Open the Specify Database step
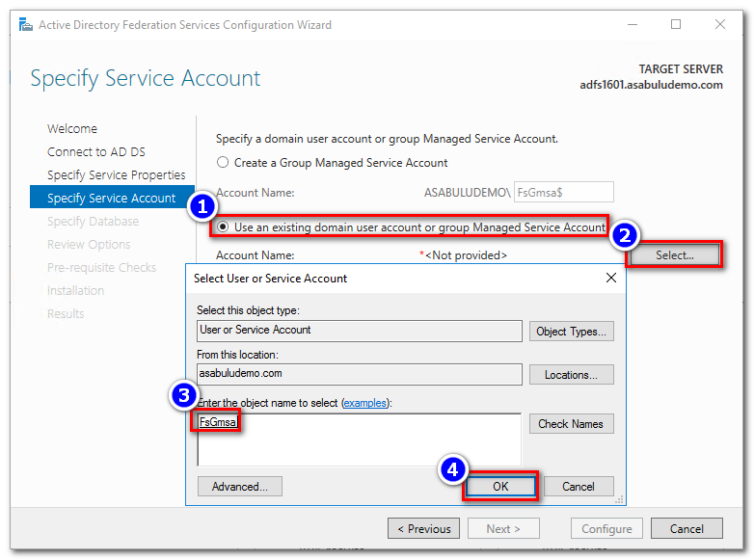 93,221
